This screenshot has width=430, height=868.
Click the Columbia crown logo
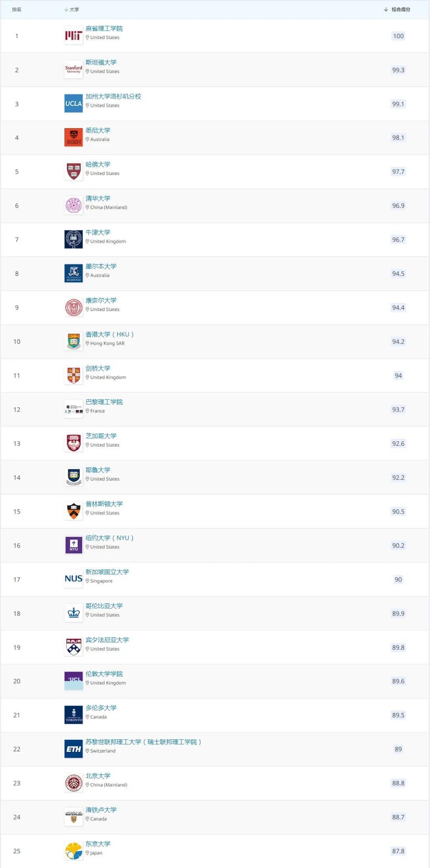73,613
